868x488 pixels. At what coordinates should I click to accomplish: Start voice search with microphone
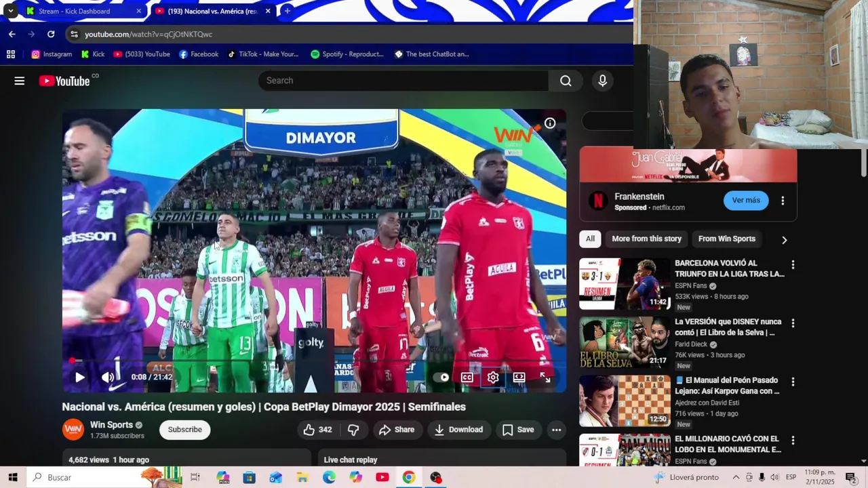coord(603,81)
